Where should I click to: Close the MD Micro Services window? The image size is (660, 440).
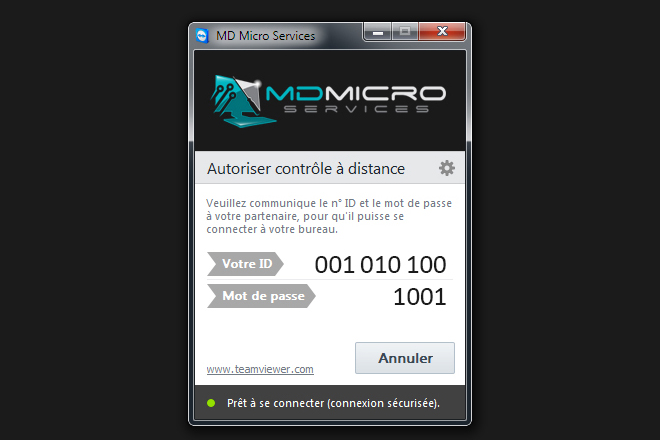tap(442, 32)
